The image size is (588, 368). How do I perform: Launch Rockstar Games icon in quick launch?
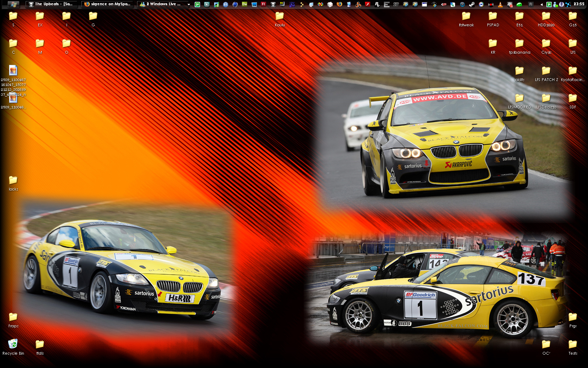377,4
